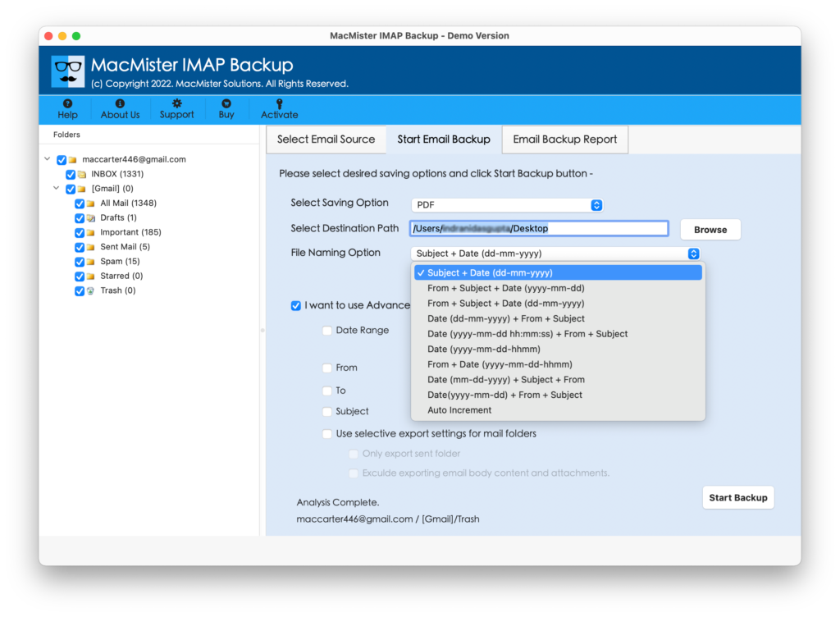Check selective export settings for mail folders
The image size is (840, 617).
[x=326, y=433]
